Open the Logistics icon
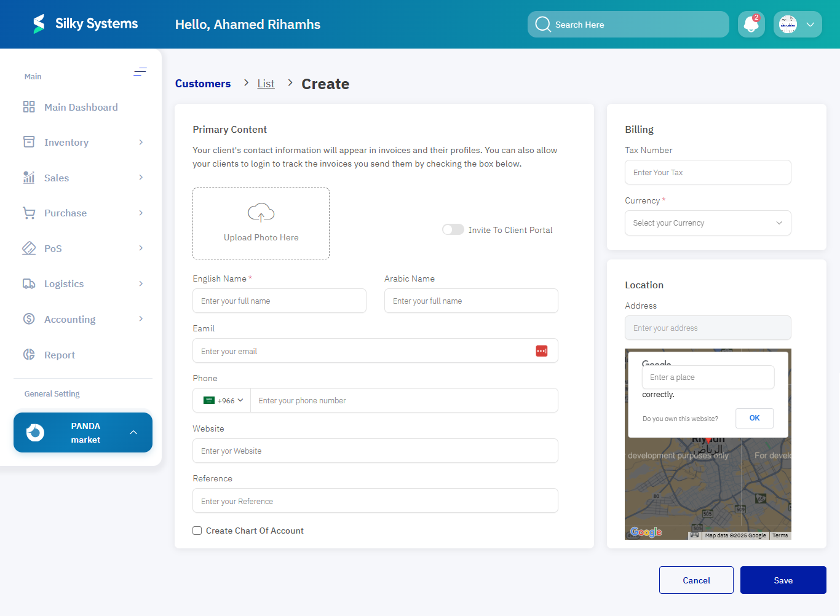The height and width of the screenshot is (616, 840). pyautogui.click(x=28, y=283)
